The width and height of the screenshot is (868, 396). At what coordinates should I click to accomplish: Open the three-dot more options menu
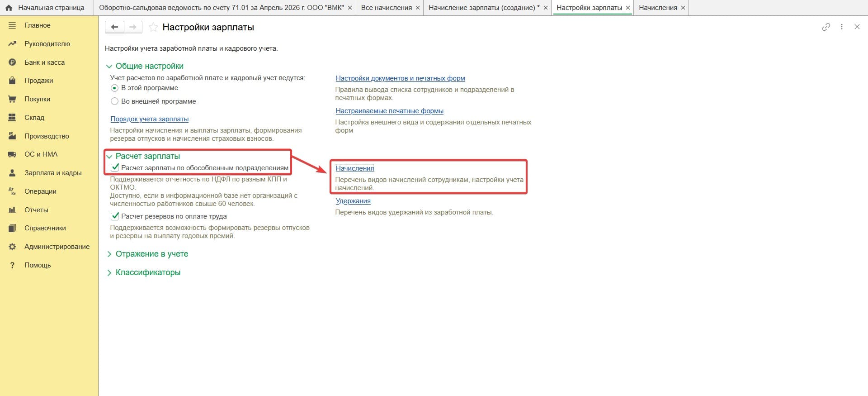coord(841,27)
